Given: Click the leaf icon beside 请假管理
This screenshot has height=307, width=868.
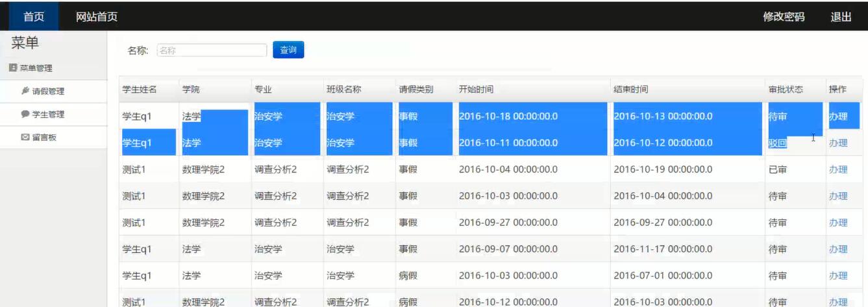Looking at the screenshot, I should (25, 91).
